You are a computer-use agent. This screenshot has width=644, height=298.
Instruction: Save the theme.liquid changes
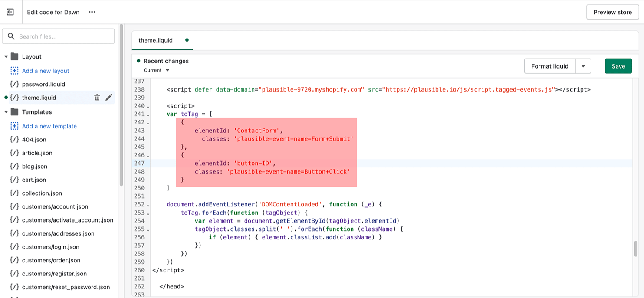(618, 66)
